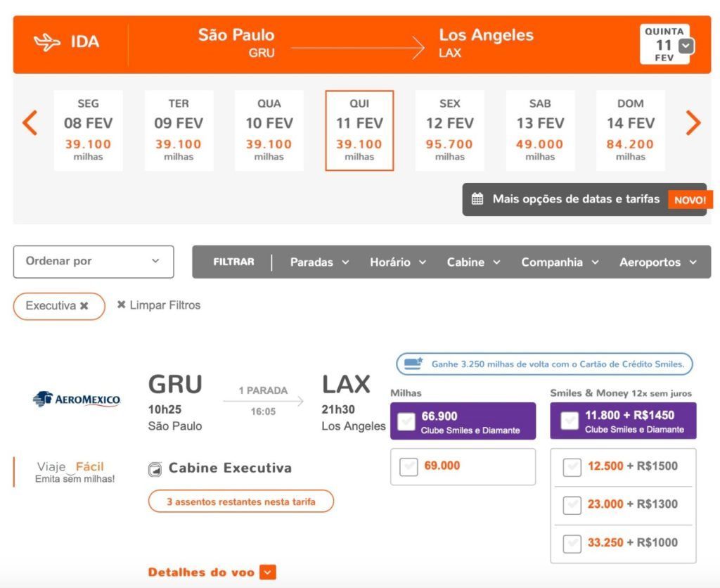Screen dimensions: 720x588
Task: Check the 12.500 + R$1500 option
Action: pos(572,467)
